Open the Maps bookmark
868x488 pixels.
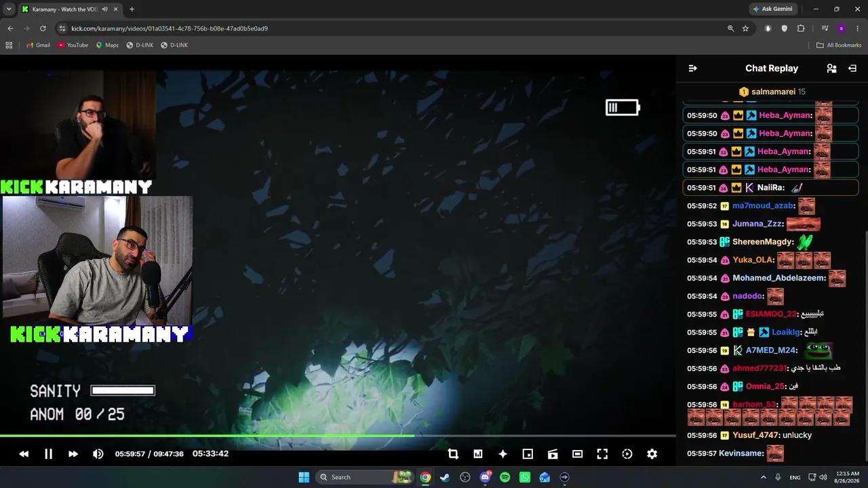107,45
